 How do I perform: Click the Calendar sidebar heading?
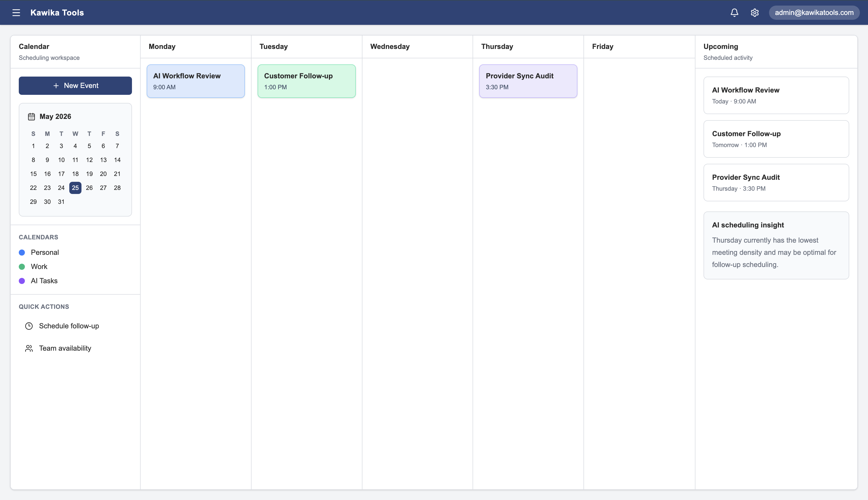(34, 46)
